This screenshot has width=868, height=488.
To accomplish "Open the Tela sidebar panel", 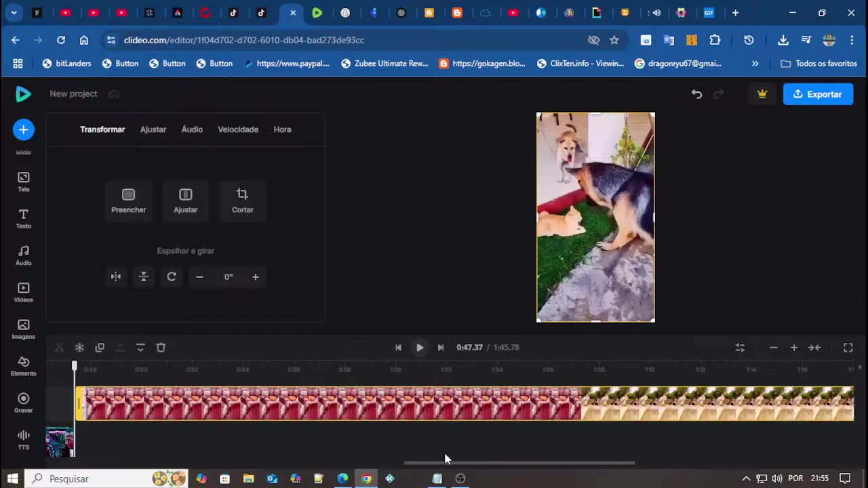I will pos(23,182).
